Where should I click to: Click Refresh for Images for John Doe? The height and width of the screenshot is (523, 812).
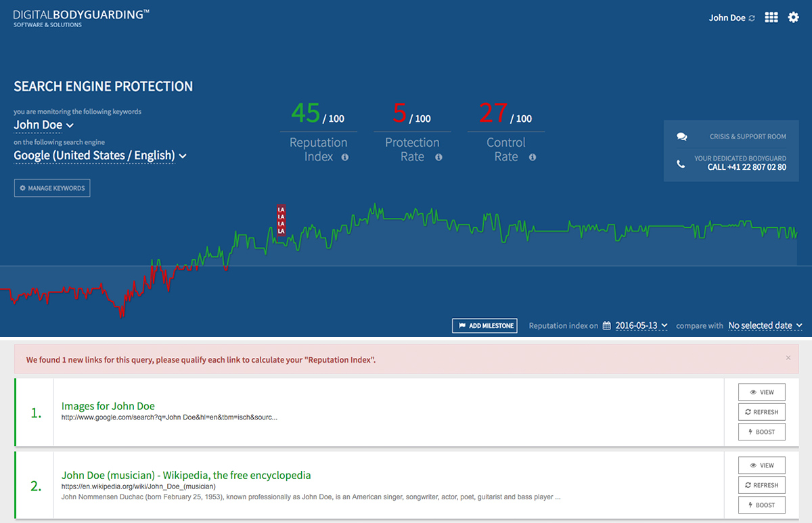click(x=761, y=412)
